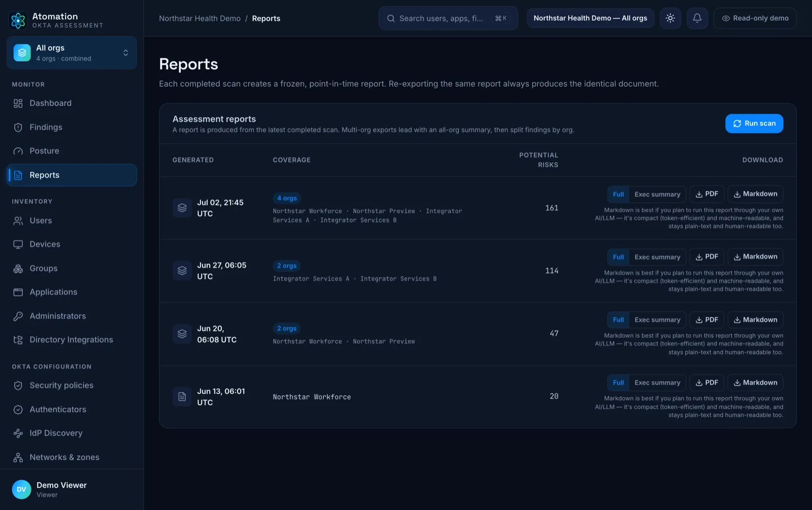This screenshot has width=812, height=510.
Task: Click the Devices monitor icon
Action: (18, 245)
